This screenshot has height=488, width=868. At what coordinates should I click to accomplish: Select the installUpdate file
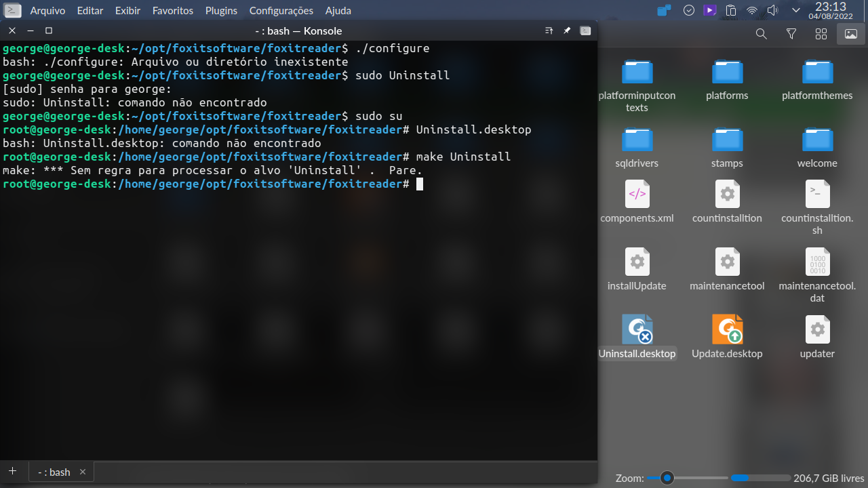(x=637, y=270)
